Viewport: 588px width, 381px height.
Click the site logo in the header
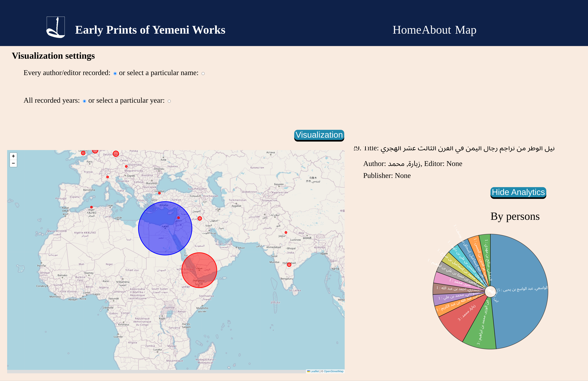click(56, 27)
